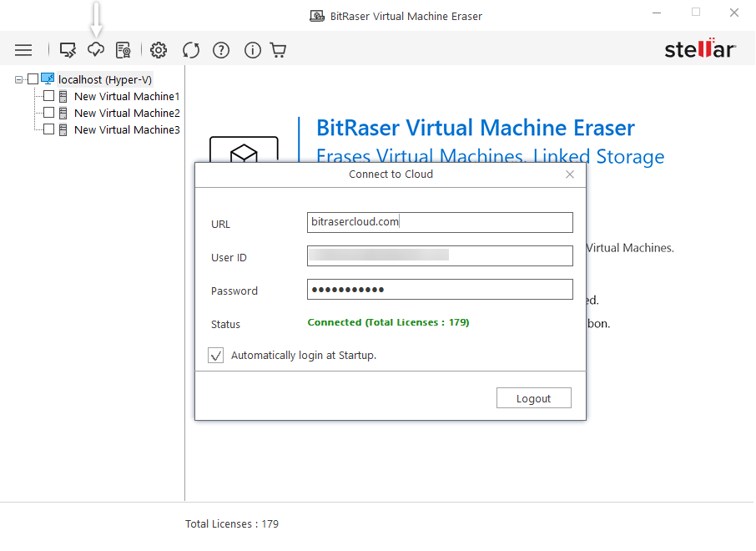Click the BitRaser title bar app icon

click(x=317, y=16)
